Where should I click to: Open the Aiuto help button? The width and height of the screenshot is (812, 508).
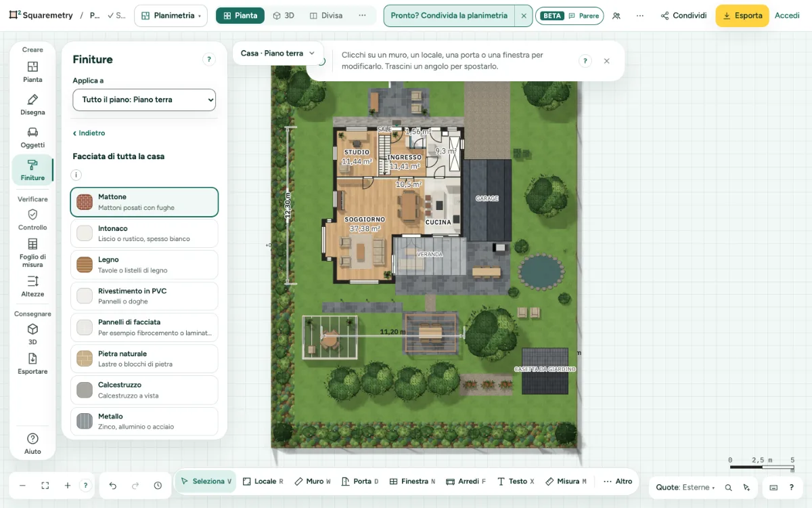tap(32, 444)
